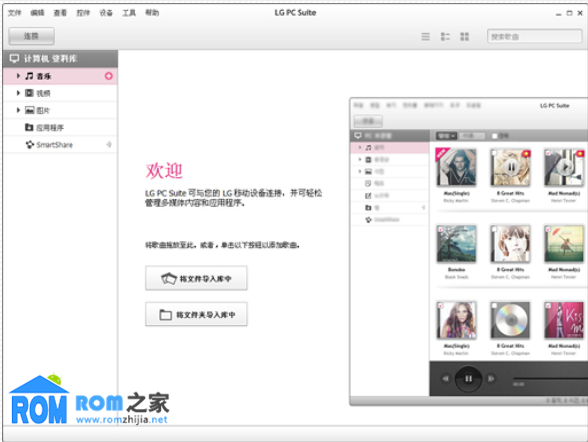588x442 pixels.
Task: Maximize the LG PC Suite window
Action: 569,13
